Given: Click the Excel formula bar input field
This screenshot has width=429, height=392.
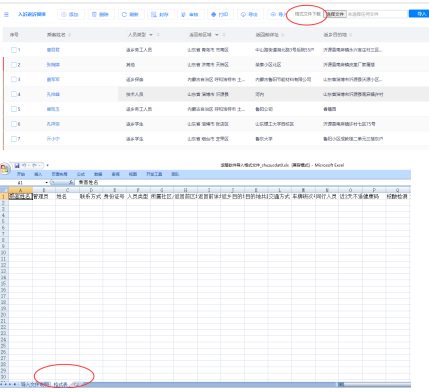Looking at the screenshot, I should (x=243, y=182).
